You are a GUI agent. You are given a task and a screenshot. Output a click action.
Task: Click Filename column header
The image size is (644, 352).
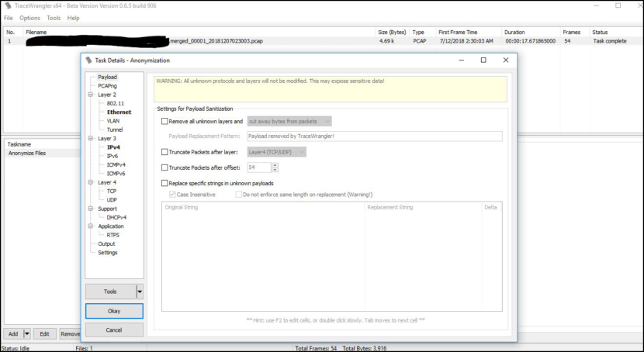point(199,32)
